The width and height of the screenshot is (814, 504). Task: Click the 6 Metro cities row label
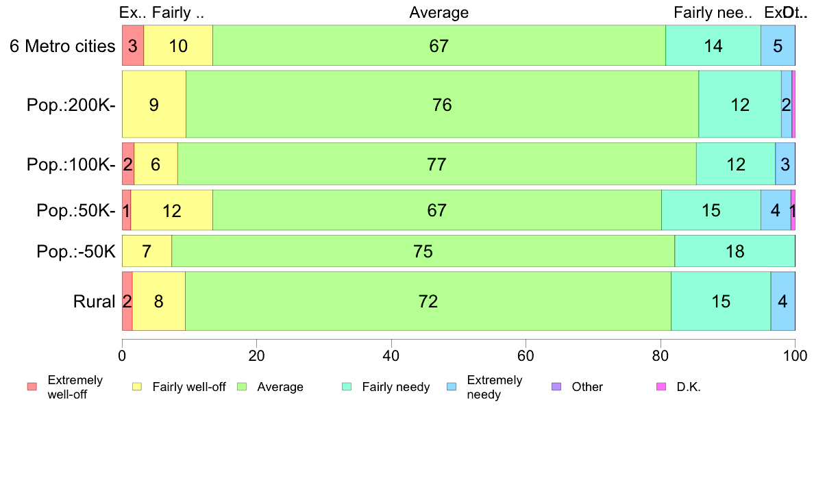click(x=62, y=46)
